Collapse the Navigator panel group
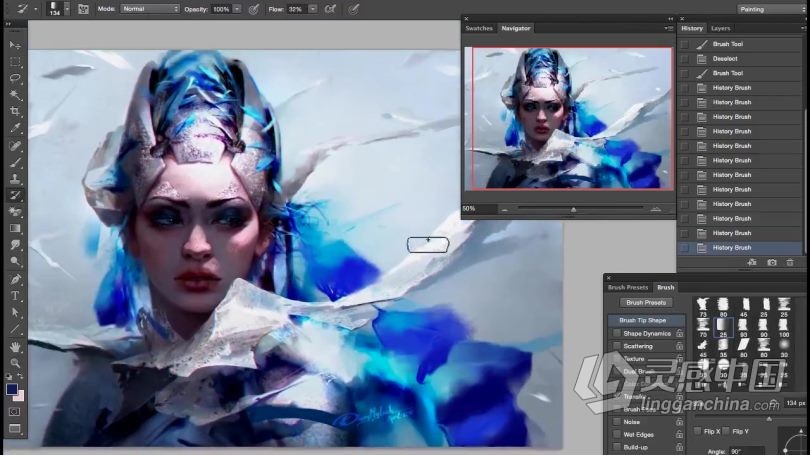 (x=671, y=19)
